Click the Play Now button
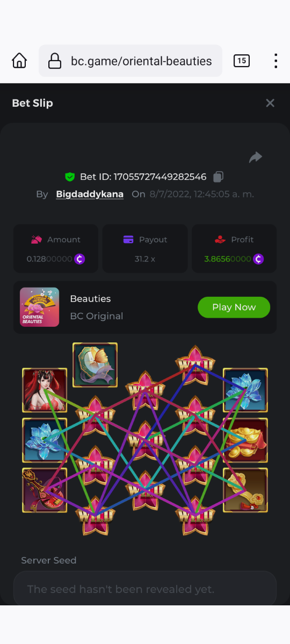This screenshot has height=644, width=290. [234, 307]
